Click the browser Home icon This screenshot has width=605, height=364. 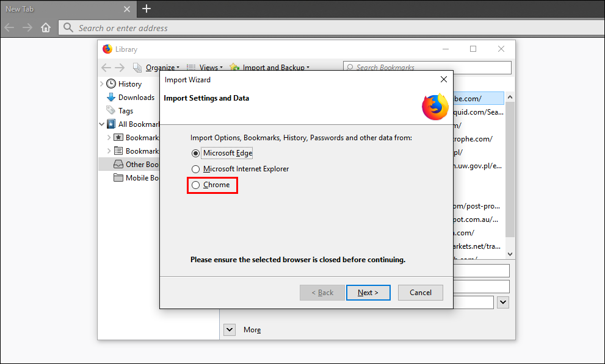[46, 27]
